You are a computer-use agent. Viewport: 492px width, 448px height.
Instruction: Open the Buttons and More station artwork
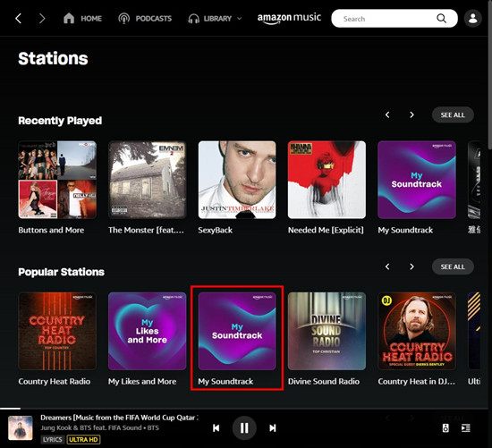coord(57,180)
